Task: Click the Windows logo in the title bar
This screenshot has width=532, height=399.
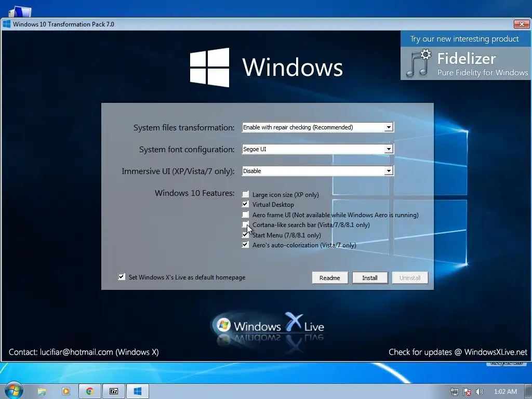Action: coord(7,24)
